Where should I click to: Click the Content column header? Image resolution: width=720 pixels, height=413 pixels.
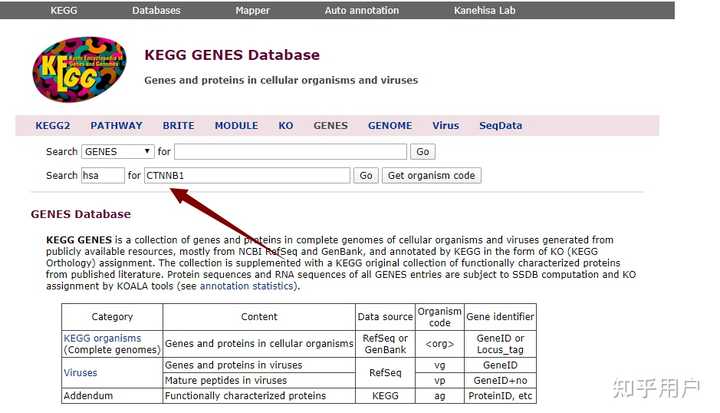[x=259, y=317]
